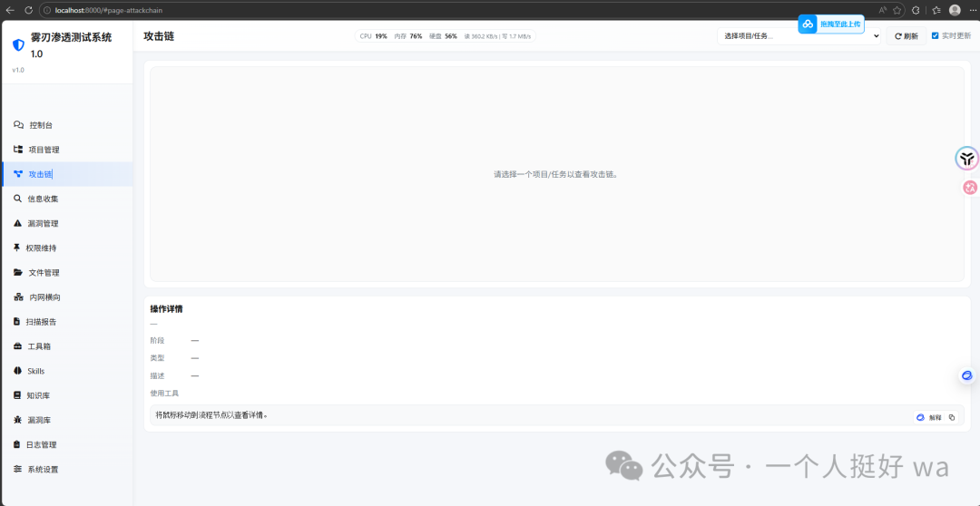
Task: Click the 刷新 button
Action: (x=906, y=36)
